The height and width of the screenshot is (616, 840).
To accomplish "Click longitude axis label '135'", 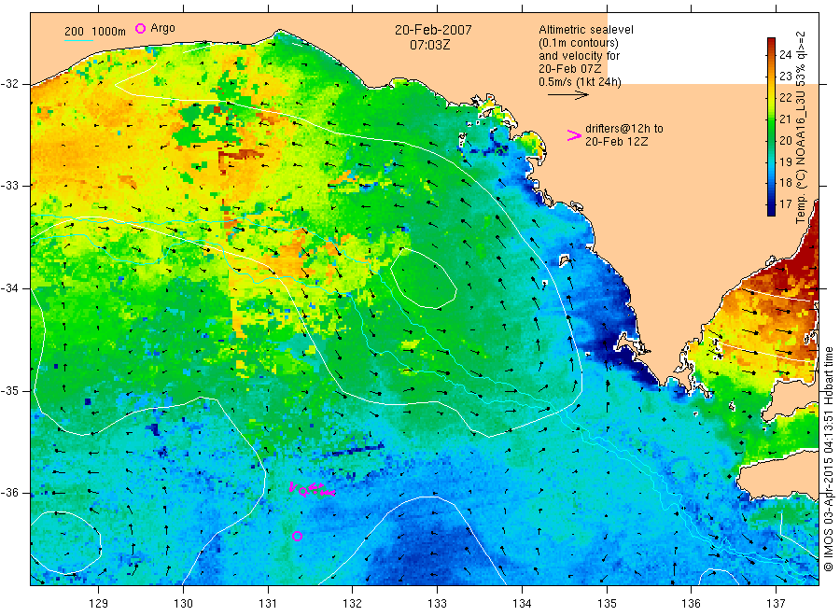I will (x=607, y=604).
